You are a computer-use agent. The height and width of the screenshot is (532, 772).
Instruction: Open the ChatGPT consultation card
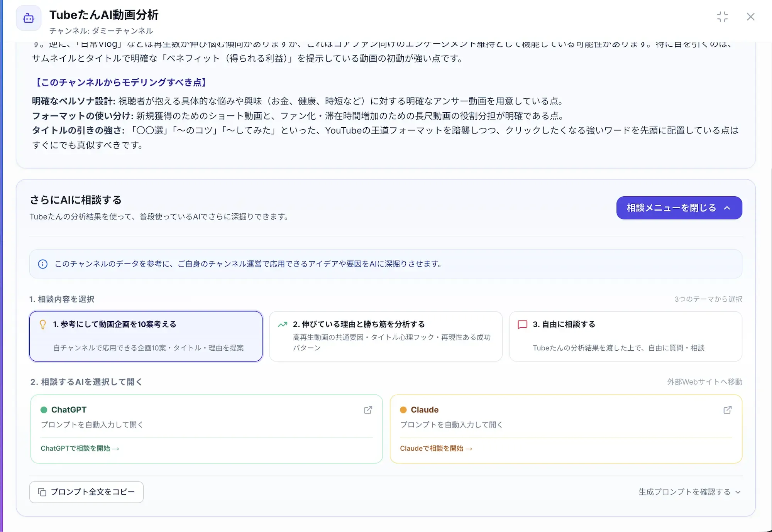tap(207, 429)
